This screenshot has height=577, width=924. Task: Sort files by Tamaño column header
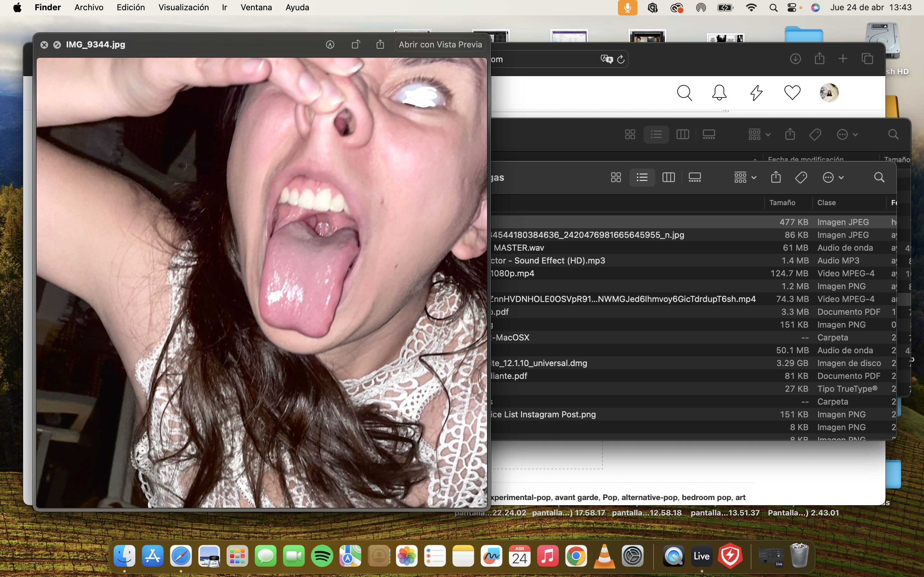(782, 203)
